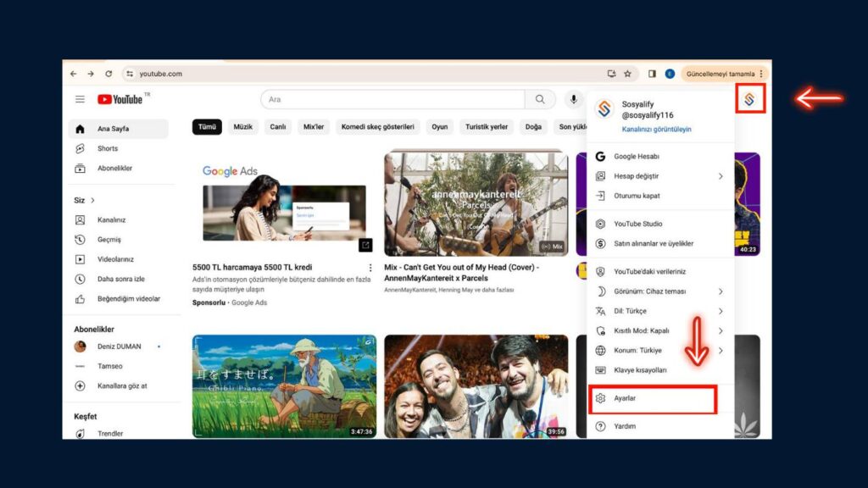Open the Chrome profile avatar
Viewport: 868px width, 488px height.
pos(670,74)
